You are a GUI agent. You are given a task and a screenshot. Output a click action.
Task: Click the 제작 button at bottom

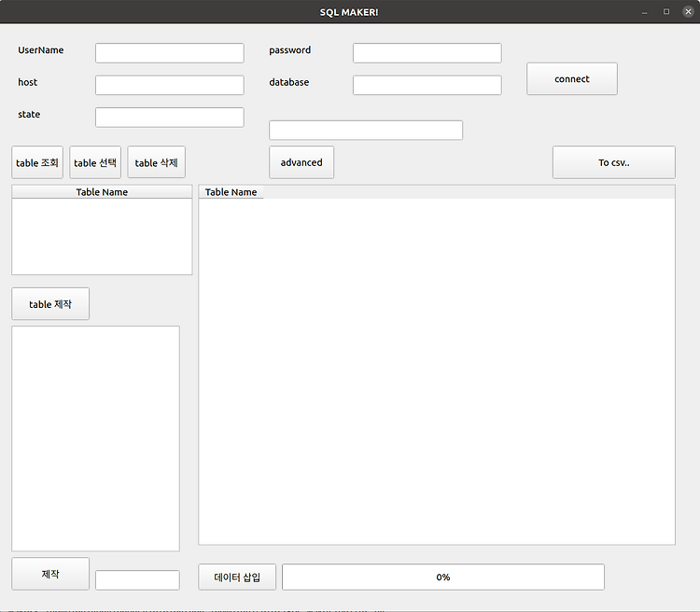coord(50,574)
